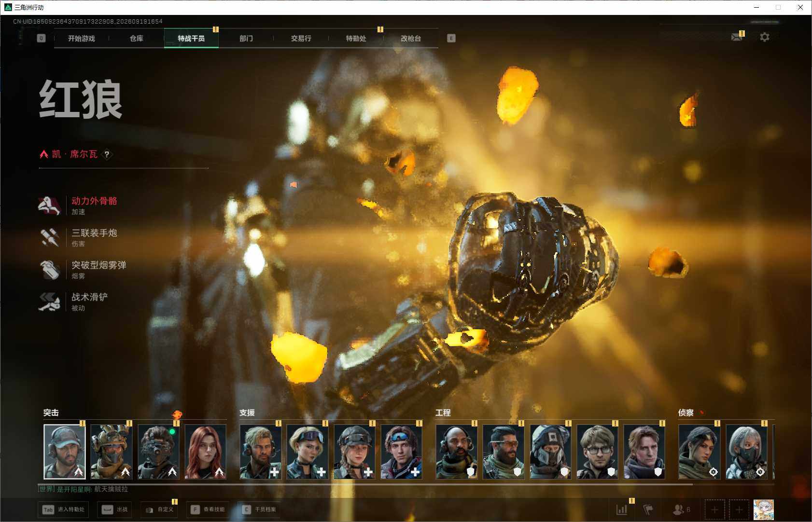Select 工程 operator with full-face helmet
Screen dimensions: 812x522
click(550, 452)
